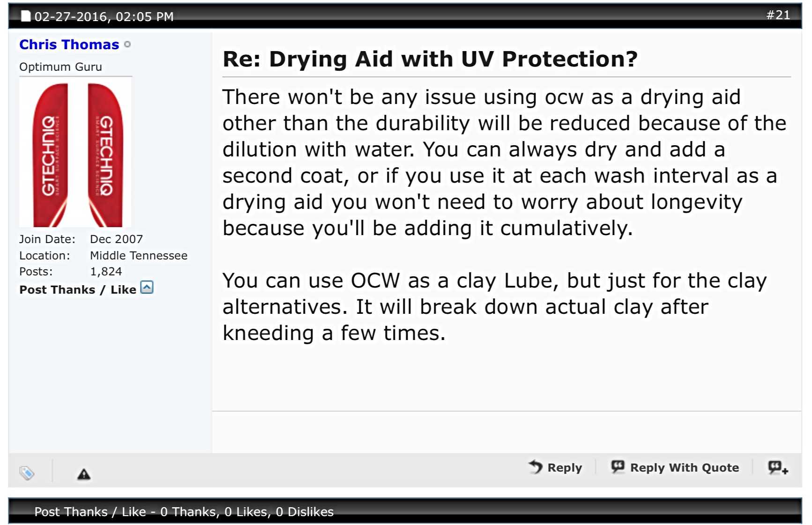This screenshot has height=525, width=812.
Task: Click the Optimum Guru user title
Action: click(60, 67)
